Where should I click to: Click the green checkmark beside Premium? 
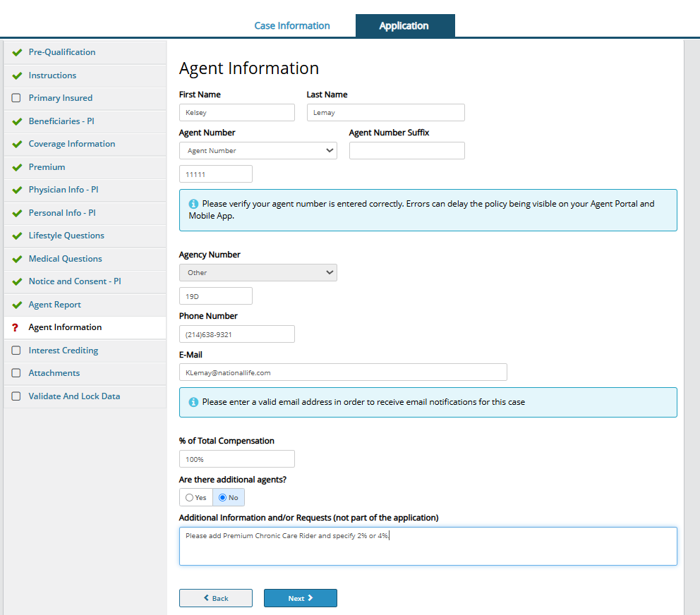pos(17,167)
